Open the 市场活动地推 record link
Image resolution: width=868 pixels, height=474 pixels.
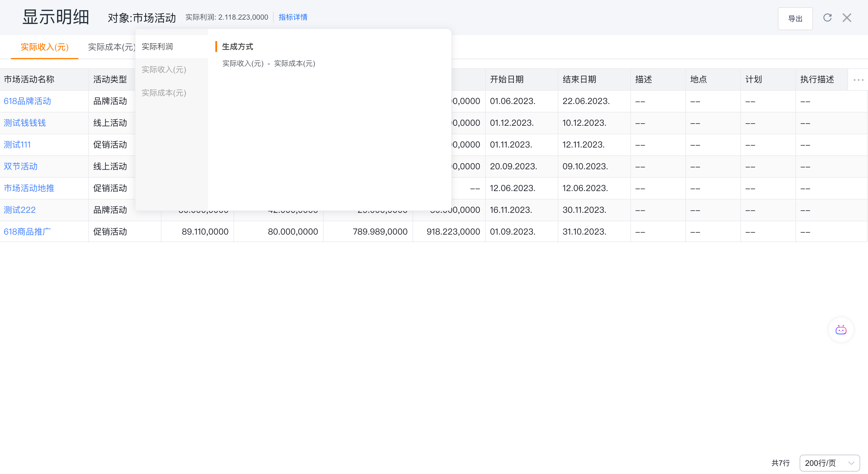point(29,188)
